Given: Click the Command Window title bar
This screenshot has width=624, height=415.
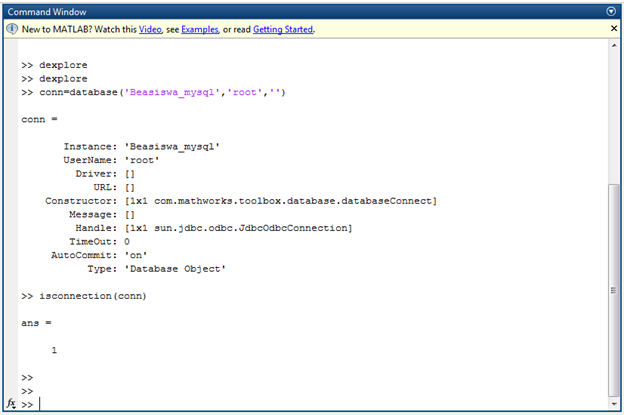Looking at the screenshot, I should click(300, 10).
